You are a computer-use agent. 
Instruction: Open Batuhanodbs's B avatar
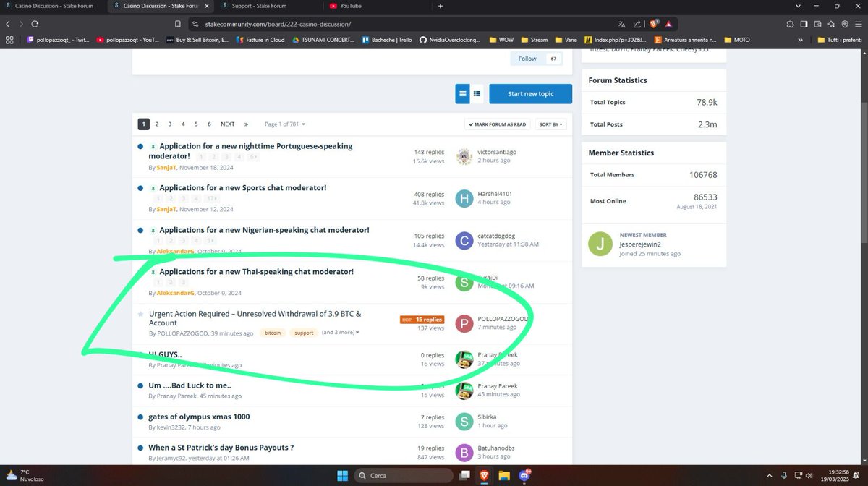[x=464, y=453]
